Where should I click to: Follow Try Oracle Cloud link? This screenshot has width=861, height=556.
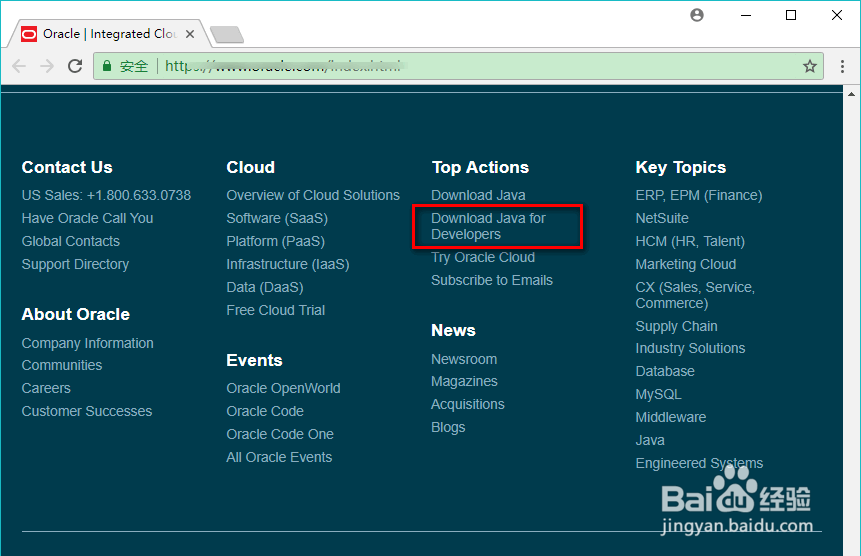483,257
